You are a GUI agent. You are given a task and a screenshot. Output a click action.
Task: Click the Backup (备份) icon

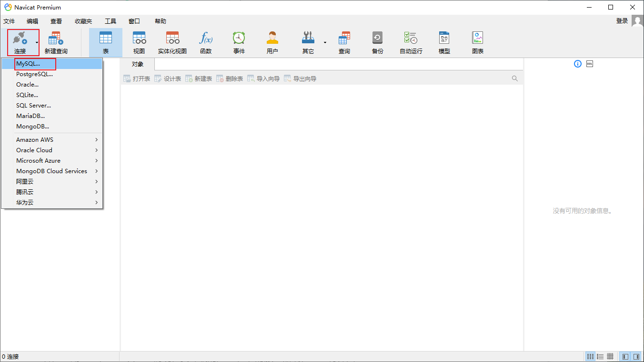pyautogui.click(x=378, y=39)
